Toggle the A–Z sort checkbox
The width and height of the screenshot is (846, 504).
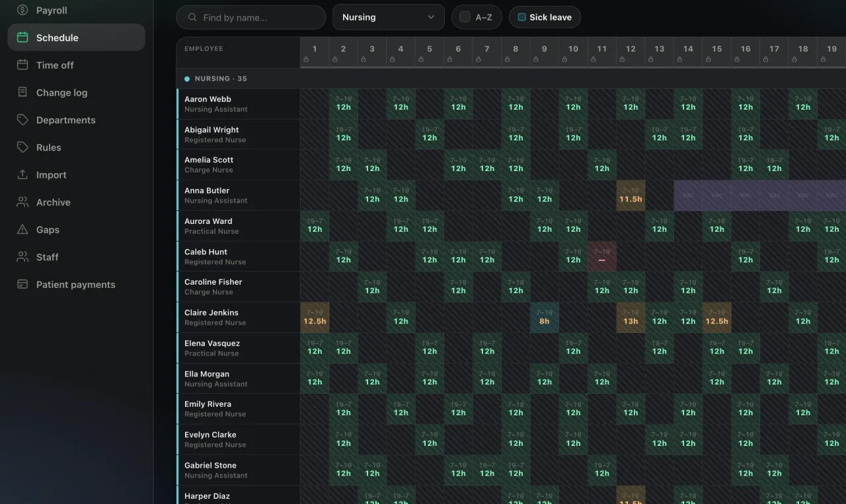465,17
